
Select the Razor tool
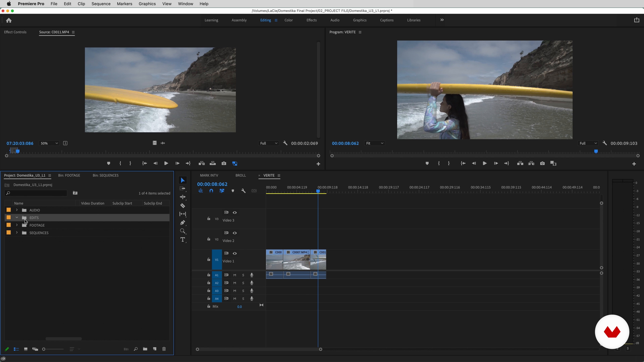[183, 206]
